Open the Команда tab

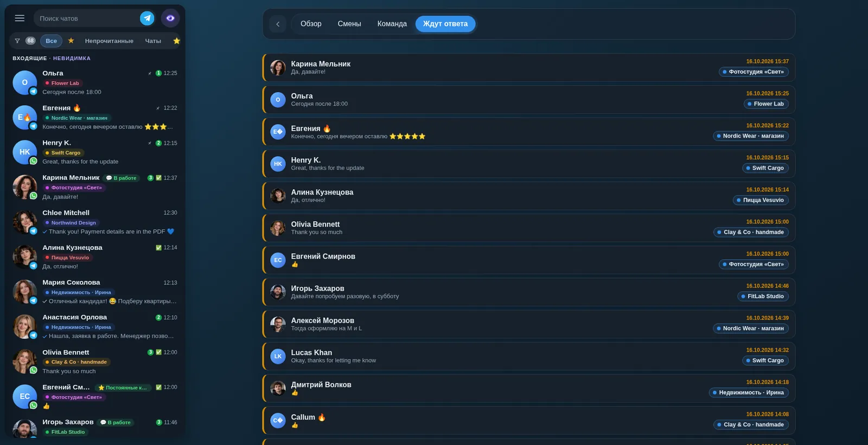click(x=392, y=24)
